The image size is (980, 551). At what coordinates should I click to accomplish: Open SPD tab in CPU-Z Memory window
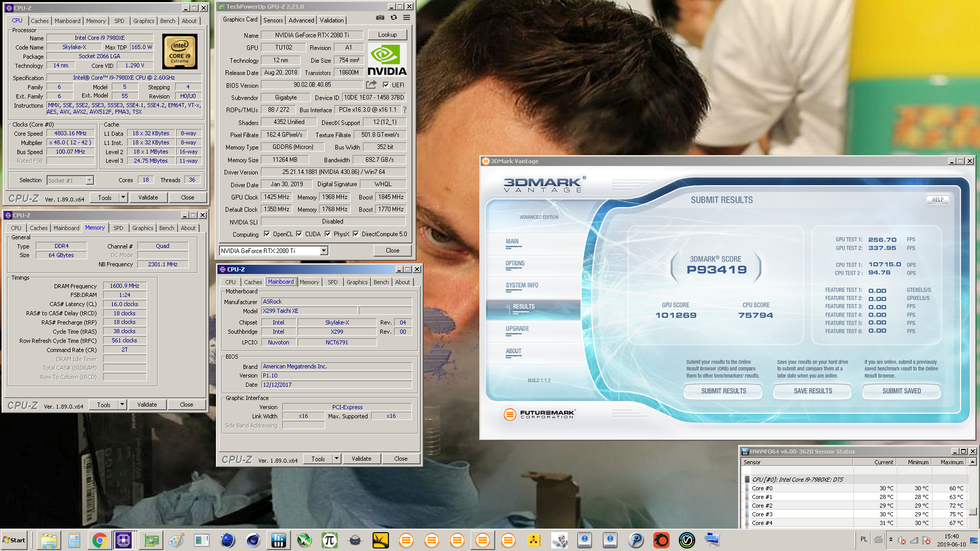tap(118, 228)
